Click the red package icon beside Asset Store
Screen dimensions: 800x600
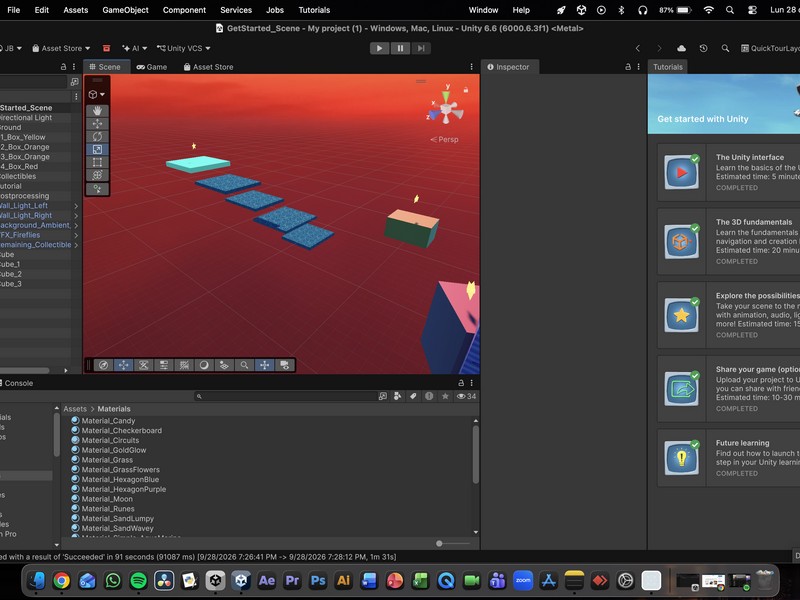(x=107, y=48)
